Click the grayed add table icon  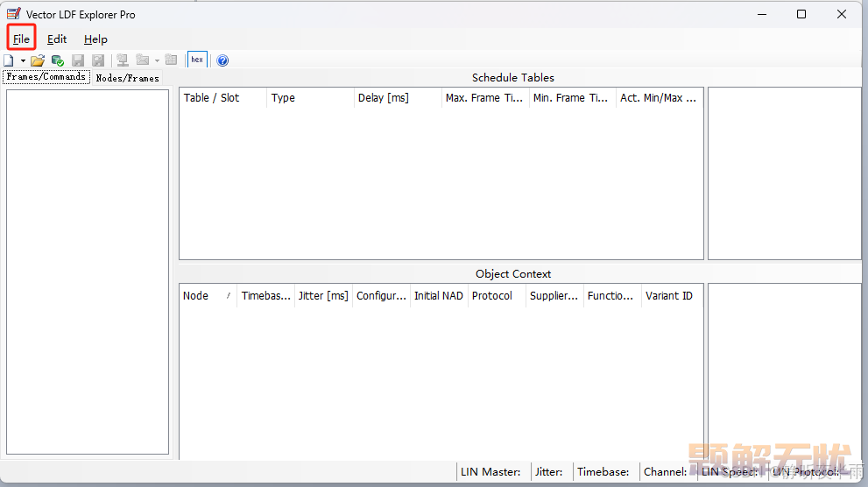pos(171,60)
